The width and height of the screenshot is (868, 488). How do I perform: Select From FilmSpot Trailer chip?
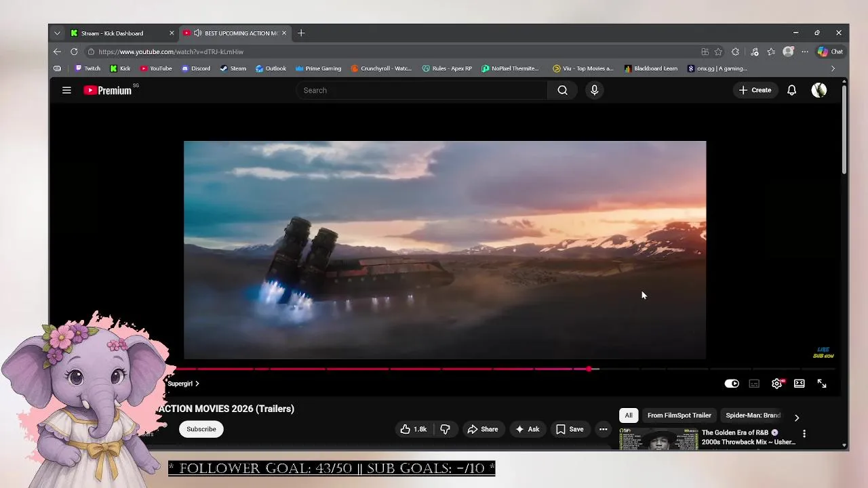tap(679, 415)
